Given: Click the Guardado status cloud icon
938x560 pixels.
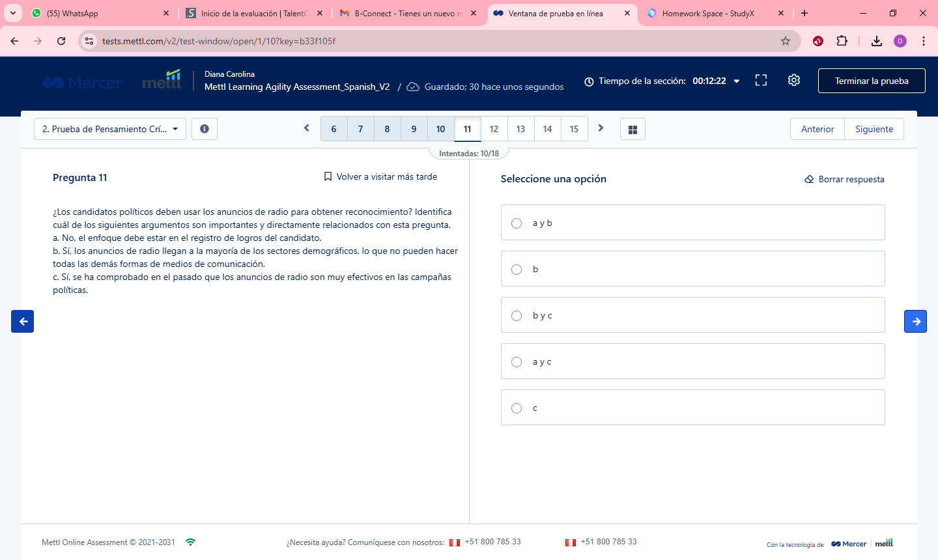Looking at the screenshot, I should (413, 87).
